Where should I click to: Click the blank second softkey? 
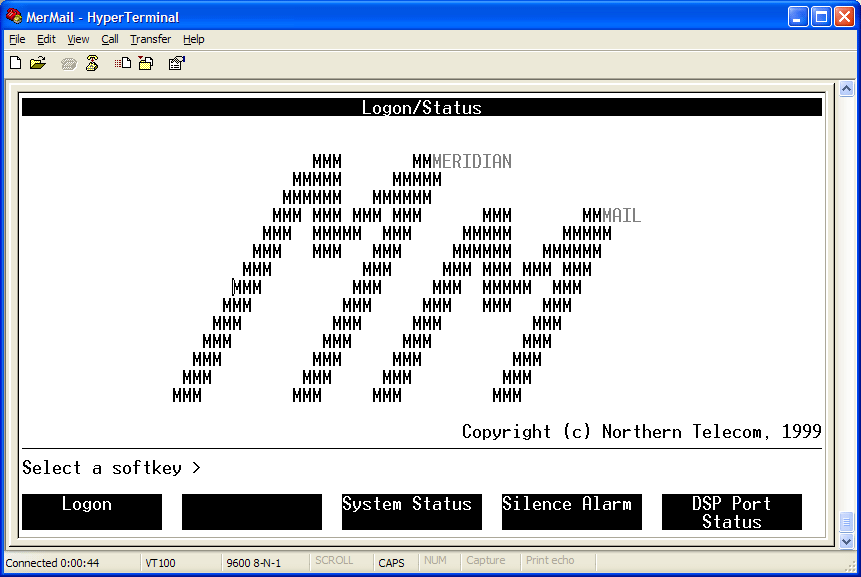[251, 512]
